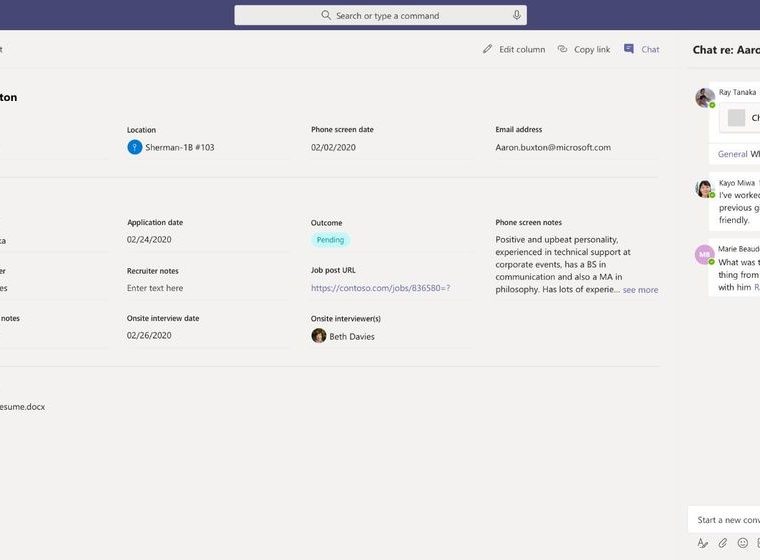Click the magnifier search icon
Screen dimensions: 760x560
coord(326,16)
